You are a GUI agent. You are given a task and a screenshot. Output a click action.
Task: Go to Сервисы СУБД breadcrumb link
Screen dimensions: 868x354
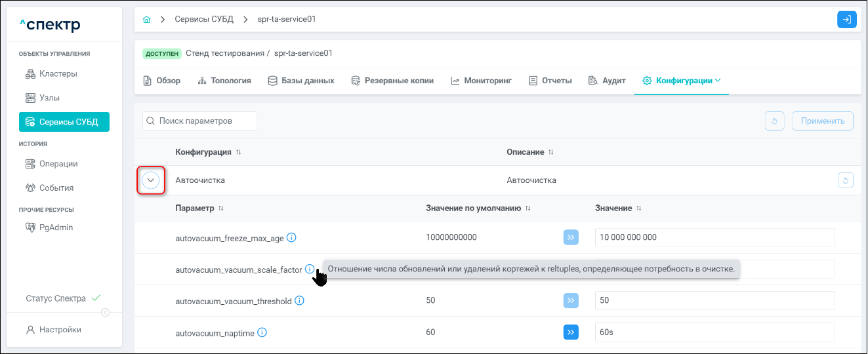click(x=203, y=20)
